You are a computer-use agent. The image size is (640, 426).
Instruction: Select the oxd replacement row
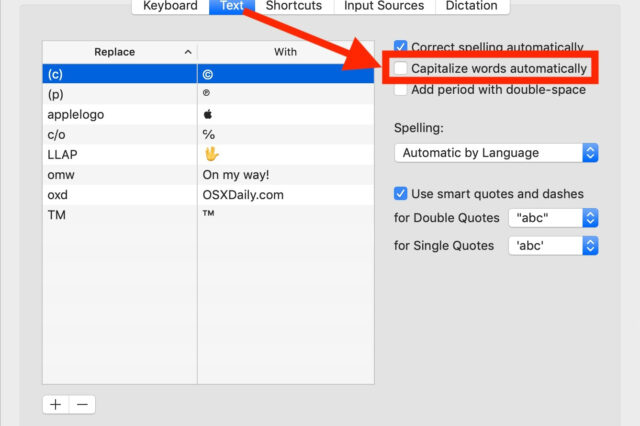(x=208, y=195)
